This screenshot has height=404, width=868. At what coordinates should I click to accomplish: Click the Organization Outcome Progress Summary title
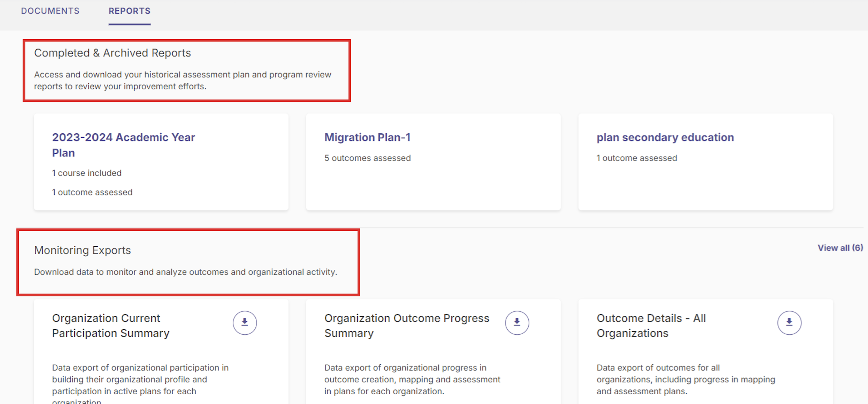pos(407,326)
